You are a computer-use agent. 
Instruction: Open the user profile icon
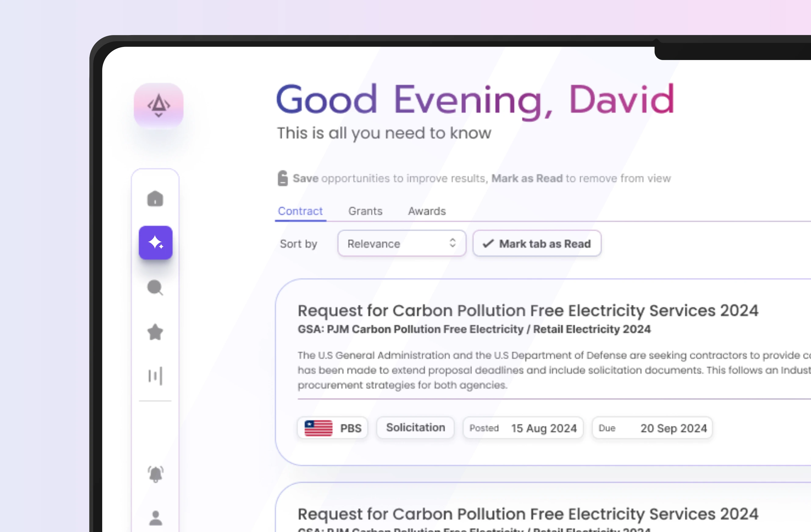(155, 518)
